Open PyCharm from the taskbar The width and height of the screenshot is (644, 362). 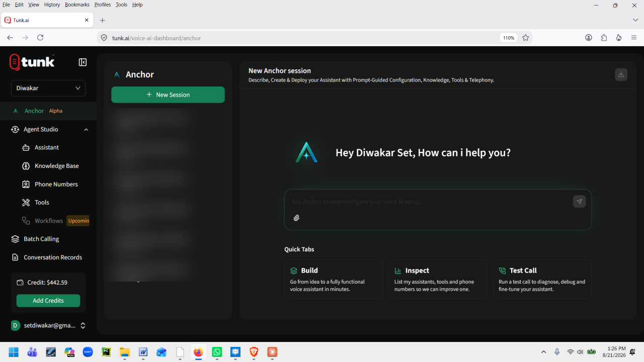[x=106, y=352]
